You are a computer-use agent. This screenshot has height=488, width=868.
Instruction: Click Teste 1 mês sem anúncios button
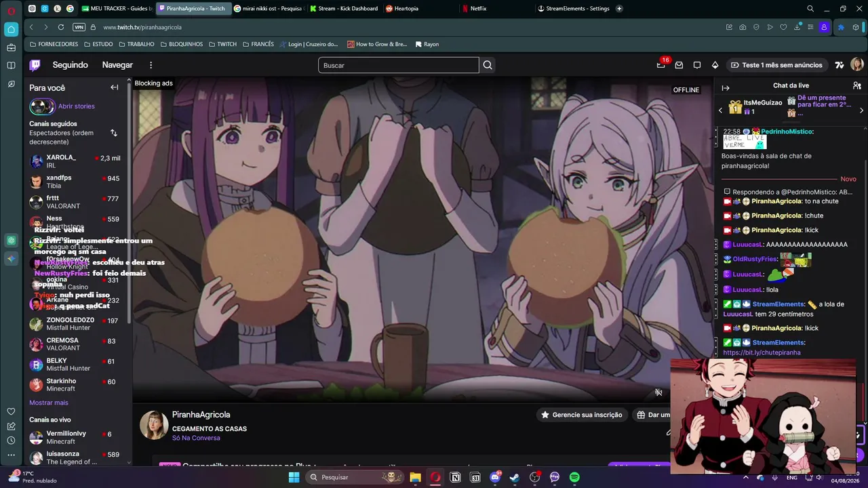point(776,65)
